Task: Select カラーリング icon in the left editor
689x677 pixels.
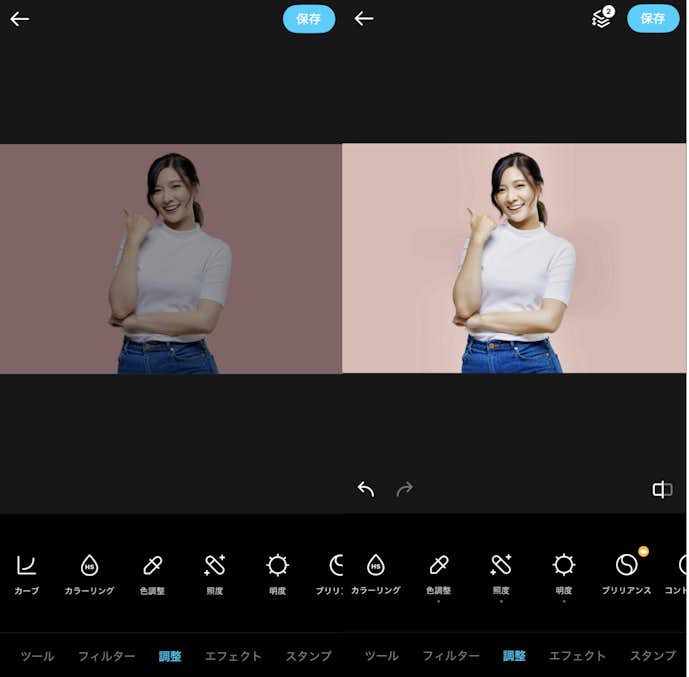Action: (89, 566)
